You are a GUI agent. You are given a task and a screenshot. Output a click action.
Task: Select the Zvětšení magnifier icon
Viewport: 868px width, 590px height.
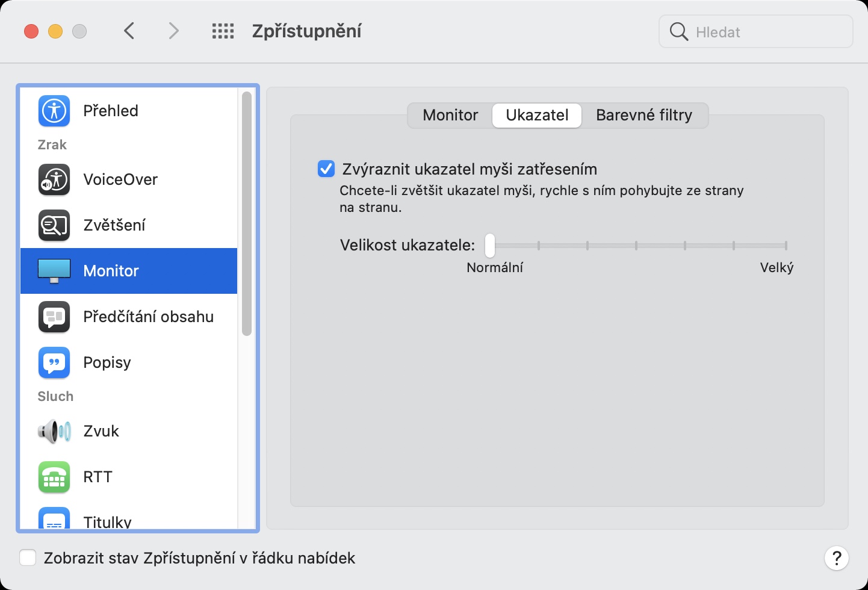click(x=54, y=225)
